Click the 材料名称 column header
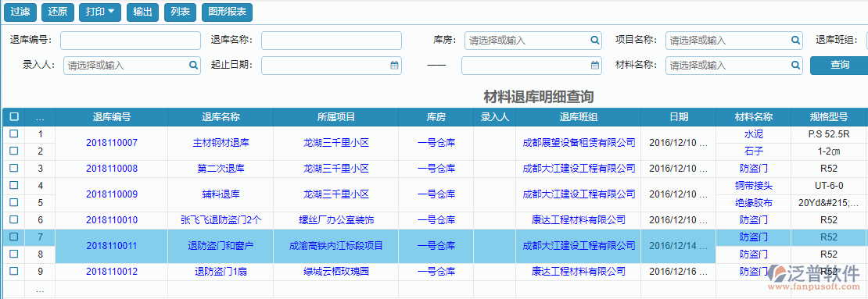The image size is (868, 299). (753, 116)
